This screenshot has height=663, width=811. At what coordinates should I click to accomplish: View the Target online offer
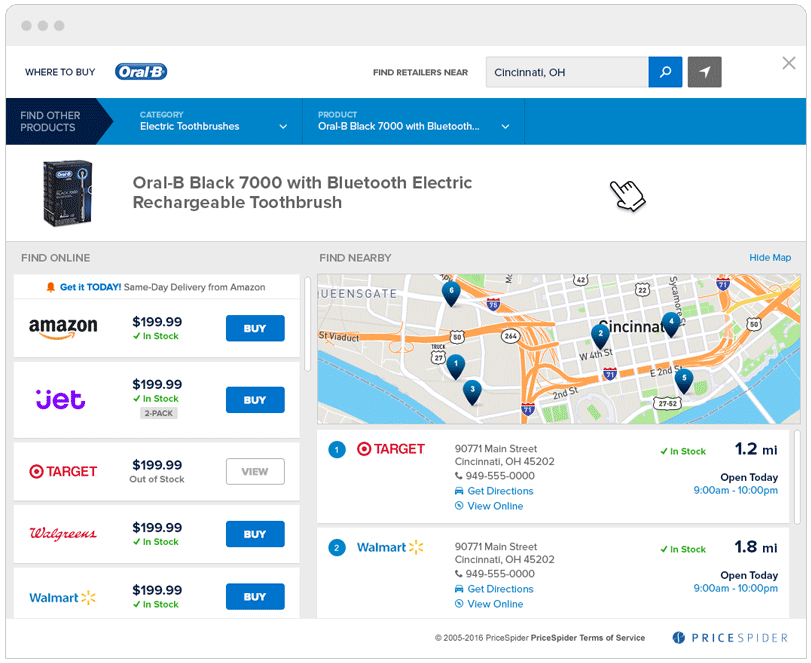click(x=255, y=472)
